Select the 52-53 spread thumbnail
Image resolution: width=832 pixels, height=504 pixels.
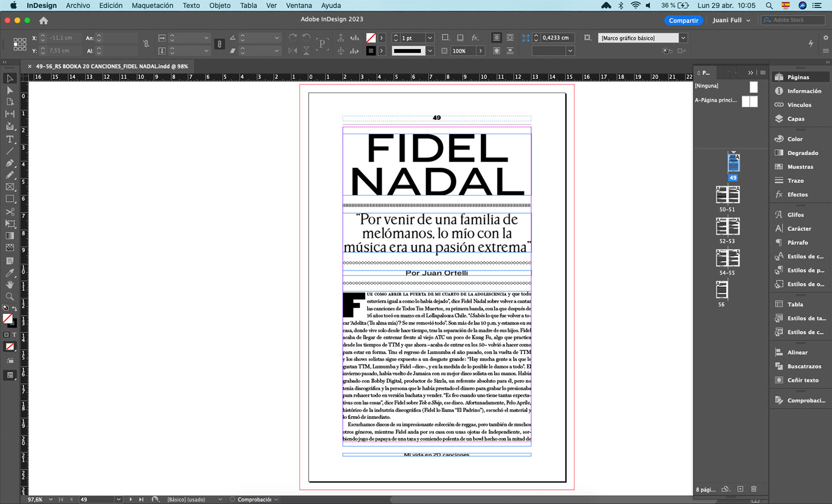(727, 226)
